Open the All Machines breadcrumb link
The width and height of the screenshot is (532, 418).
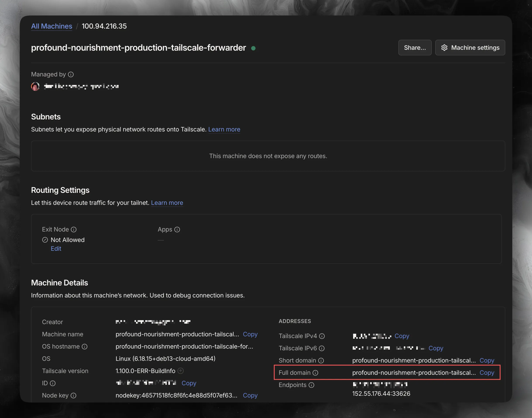point(52,26)
